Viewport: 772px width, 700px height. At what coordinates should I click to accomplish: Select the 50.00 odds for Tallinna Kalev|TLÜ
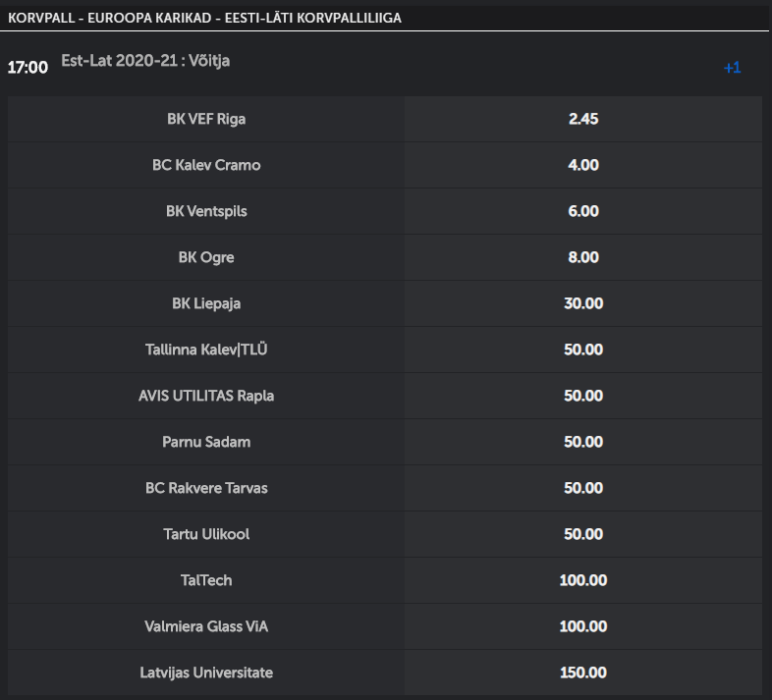tap(582, 350)
